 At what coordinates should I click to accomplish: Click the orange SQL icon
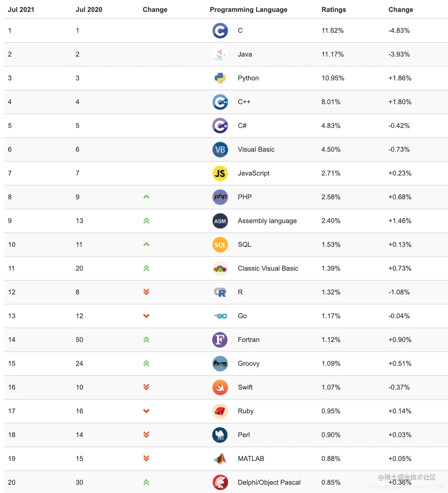point(220,245)
